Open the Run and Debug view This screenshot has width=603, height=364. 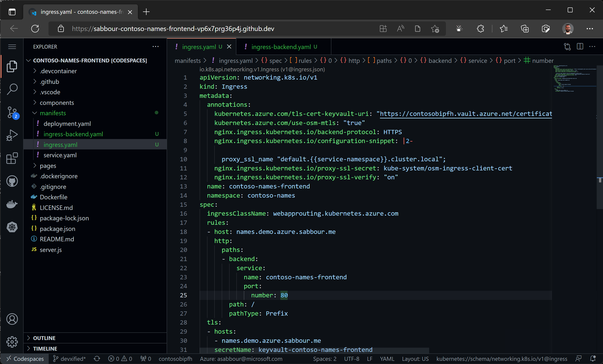click(12, 135)
